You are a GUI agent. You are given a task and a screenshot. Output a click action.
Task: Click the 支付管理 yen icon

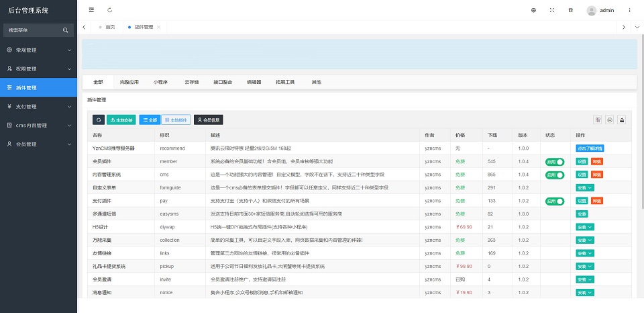pos(9,107)
